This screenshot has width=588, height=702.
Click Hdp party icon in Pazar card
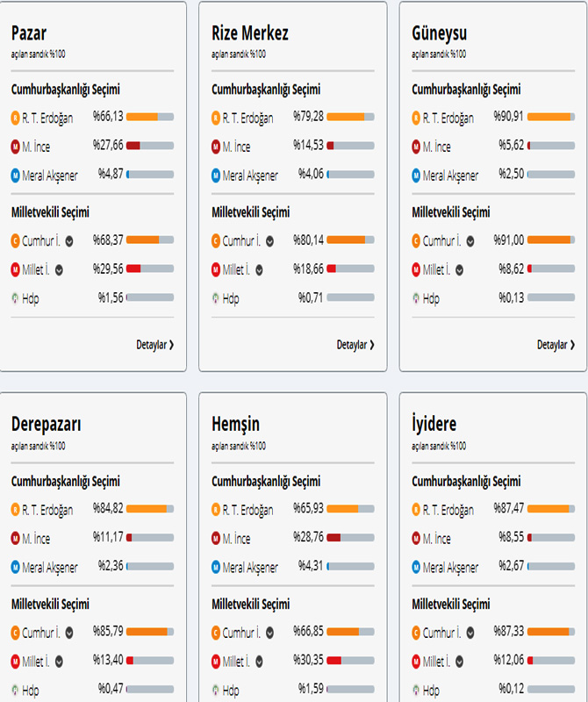tap(16, 298)
